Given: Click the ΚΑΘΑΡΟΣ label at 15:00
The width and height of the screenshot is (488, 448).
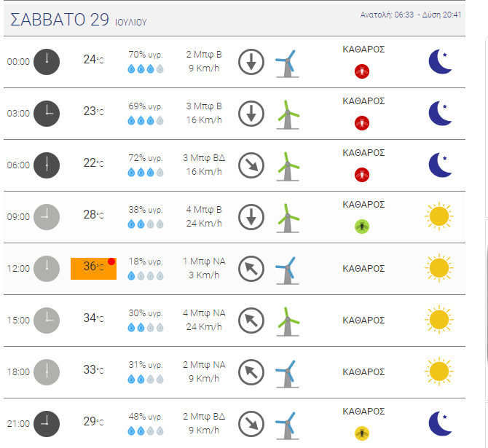Looking at the screenshot, I should [363, 321].
